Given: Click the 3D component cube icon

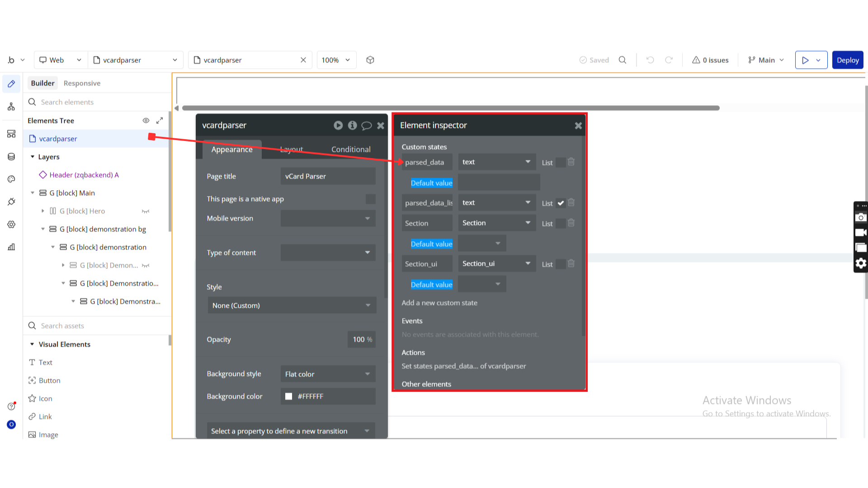Looking at the screenshot, I should point(370,60).
